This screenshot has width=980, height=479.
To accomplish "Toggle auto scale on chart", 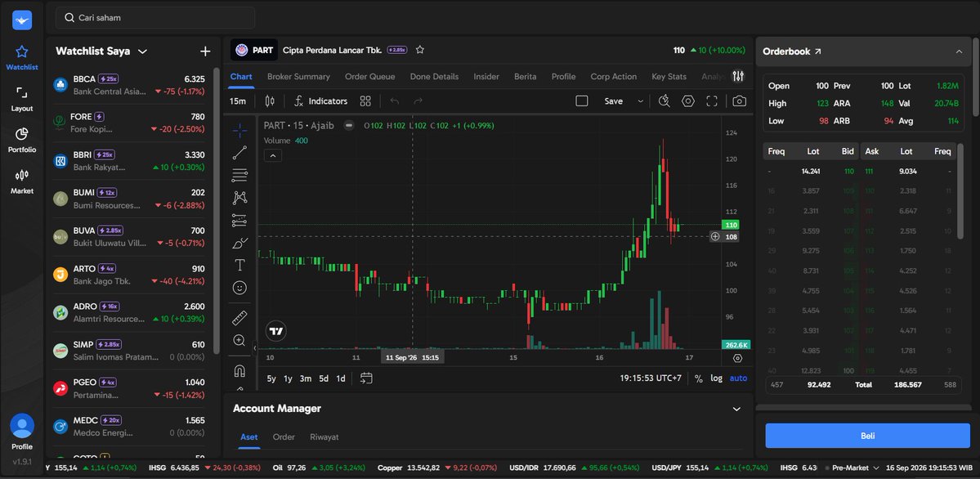I will point(738,378).
